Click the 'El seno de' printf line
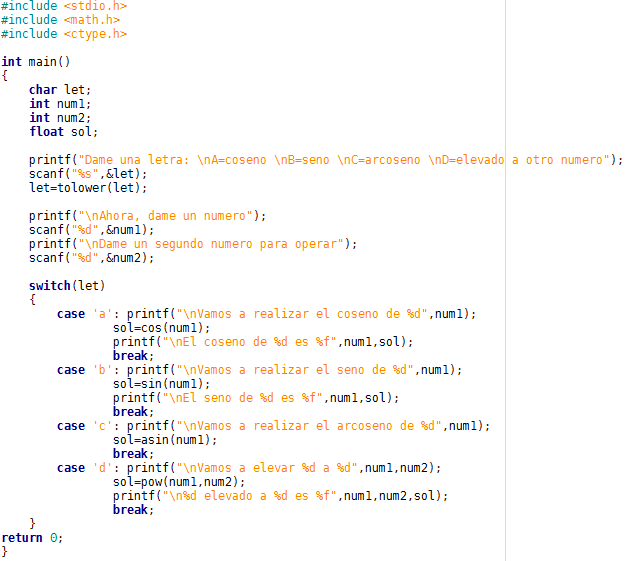 click(256, 398)
